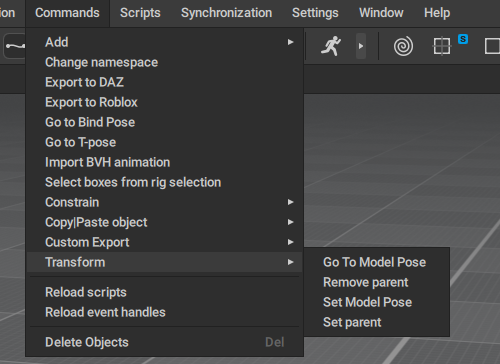Click the running figure toolbar icon
500x364 pixels.
(x=331, y=46)
